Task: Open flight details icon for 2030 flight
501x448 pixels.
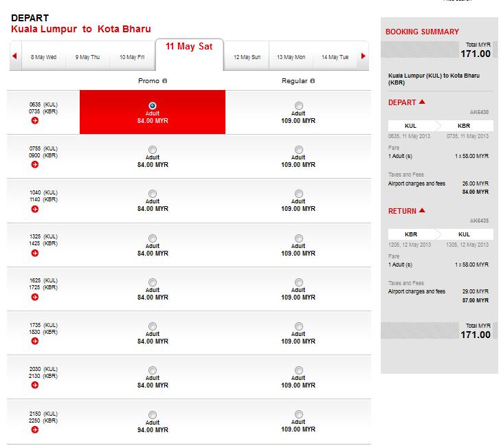Action: pyautogui.click(x=35, y=385)
